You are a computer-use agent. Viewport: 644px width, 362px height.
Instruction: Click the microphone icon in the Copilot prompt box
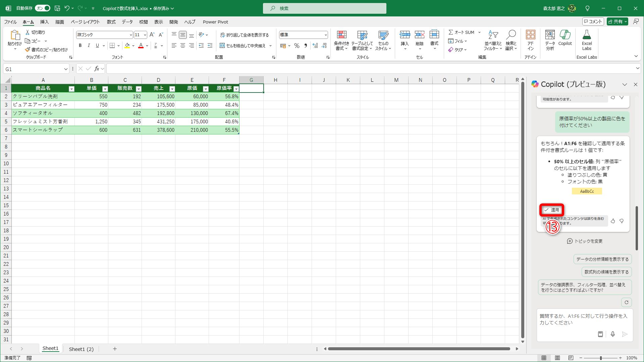pyautogui.click(x=612, y=334)
